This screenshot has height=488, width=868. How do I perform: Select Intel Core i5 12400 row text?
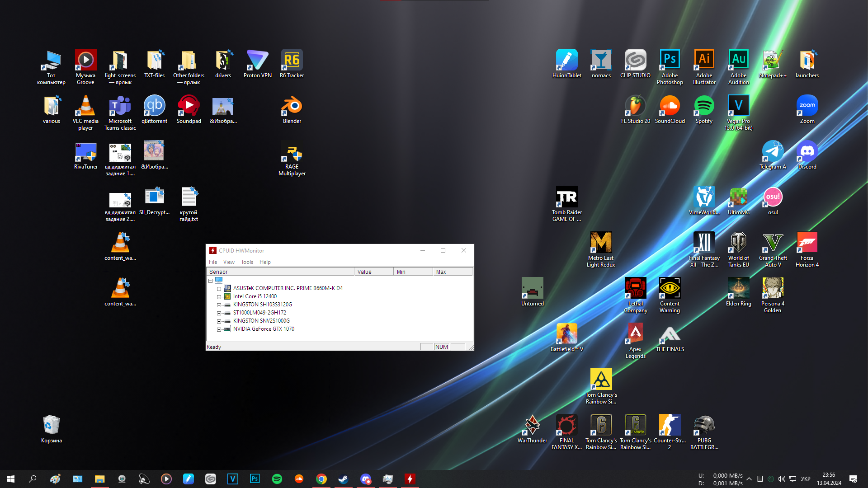pyautogui.click(x=255, y=296)
